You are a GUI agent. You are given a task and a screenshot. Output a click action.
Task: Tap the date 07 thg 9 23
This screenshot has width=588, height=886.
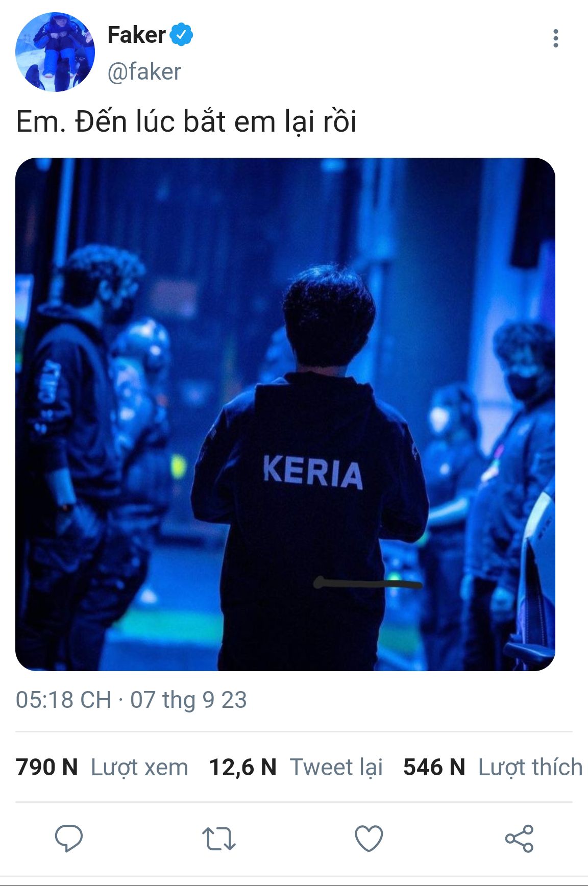[188, 700]
